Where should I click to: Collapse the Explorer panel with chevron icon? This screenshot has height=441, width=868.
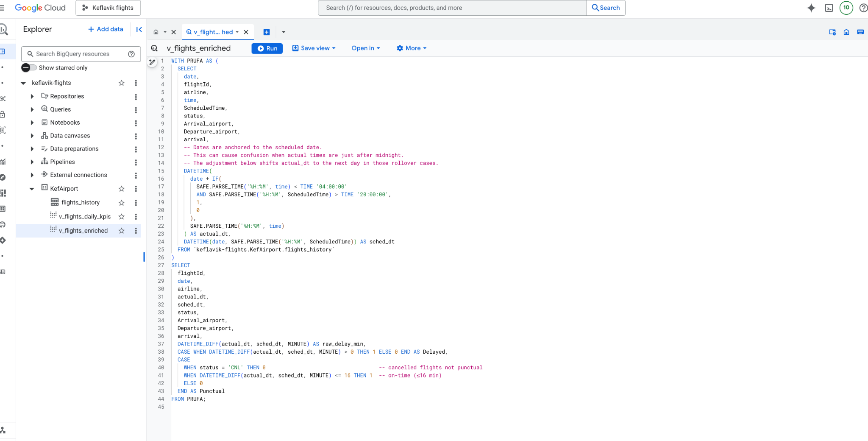click(139, 29)
